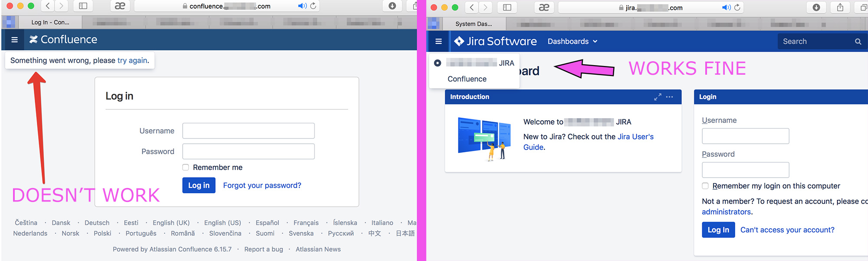The width and height of the screenshot is (868, 261).
Task: Open the share menu in Jira browser window
Action: pyautogui.click(x=840, y=7)
